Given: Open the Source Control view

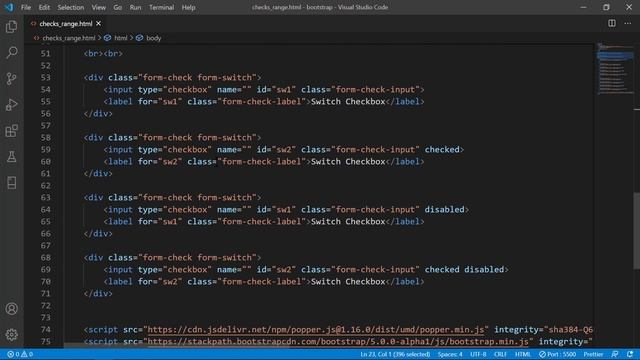Looking at the screenshot, I should coord(11,79).
